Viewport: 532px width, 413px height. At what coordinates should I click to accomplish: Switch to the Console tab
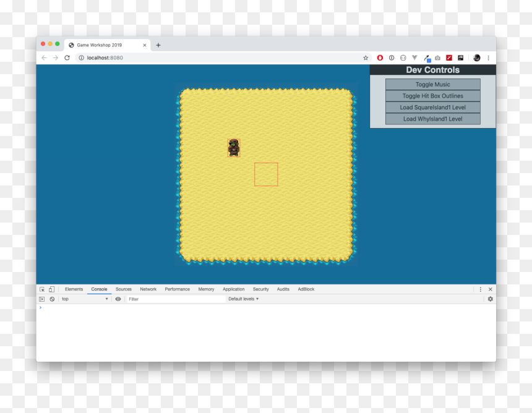(99, 289)
